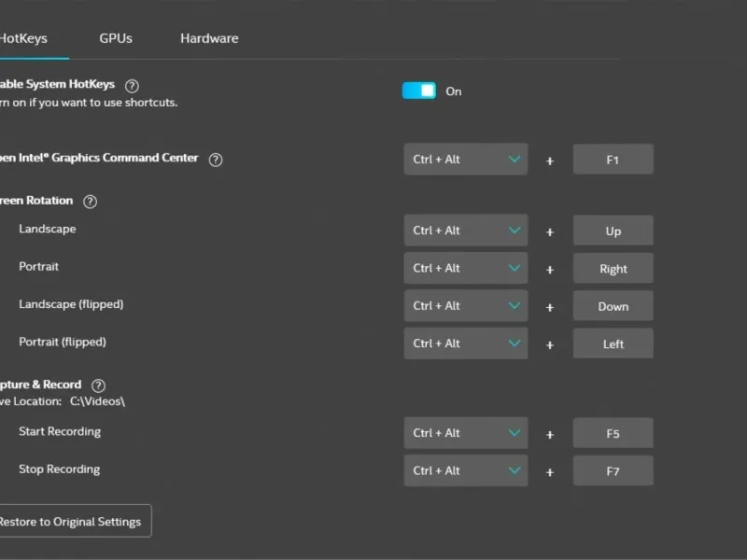747x560 pixels.
Task: Click the Stop Recording label
Action: coord(59,469)
